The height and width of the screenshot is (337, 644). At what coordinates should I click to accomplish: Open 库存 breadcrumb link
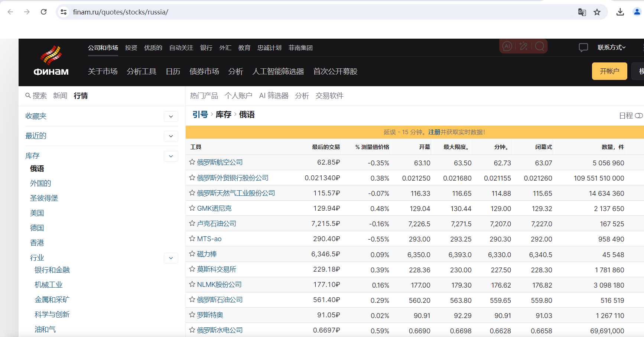click(x=224, y=114)
